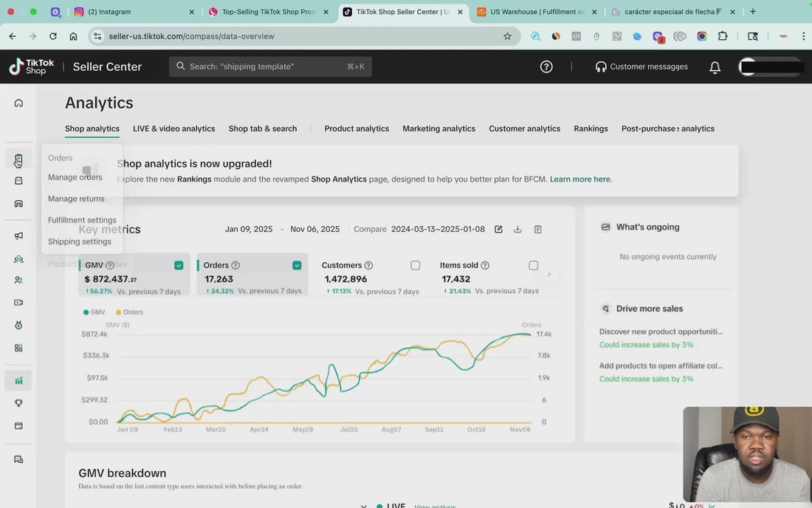Screen dimensions: 812x508
Task: Open Customer messages in header
Action: 641,66
